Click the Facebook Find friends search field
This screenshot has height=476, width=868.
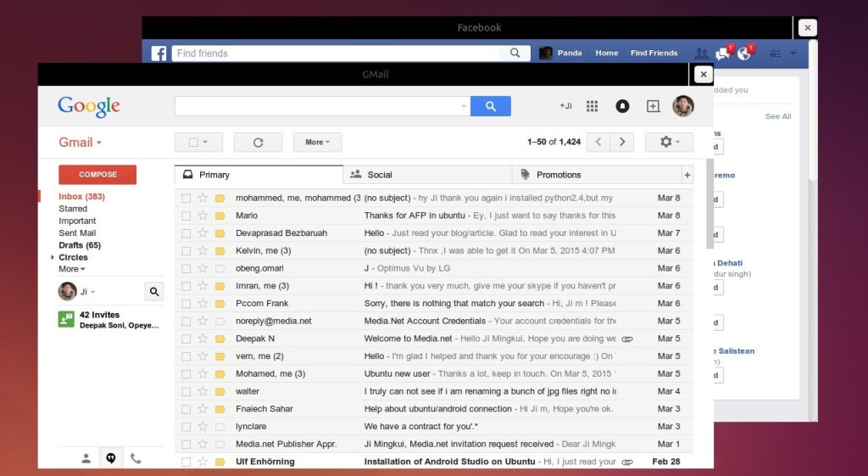pos(336,53)
